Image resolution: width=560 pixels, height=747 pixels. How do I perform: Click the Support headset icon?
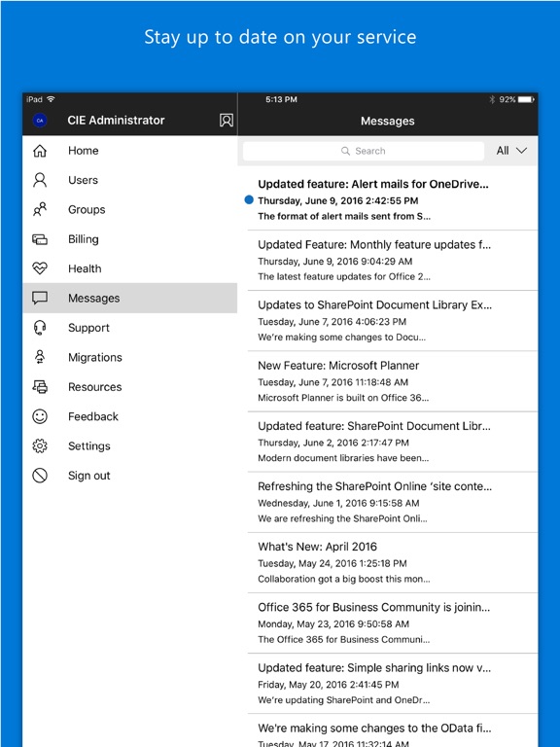point(40,328)
